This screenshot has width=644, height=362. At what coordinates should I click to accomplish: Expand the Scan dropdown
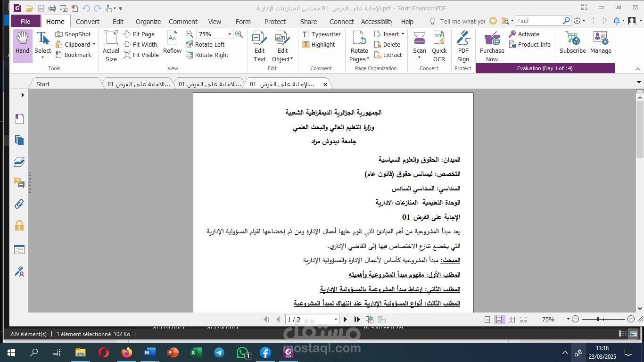click(x=419, y=58)
